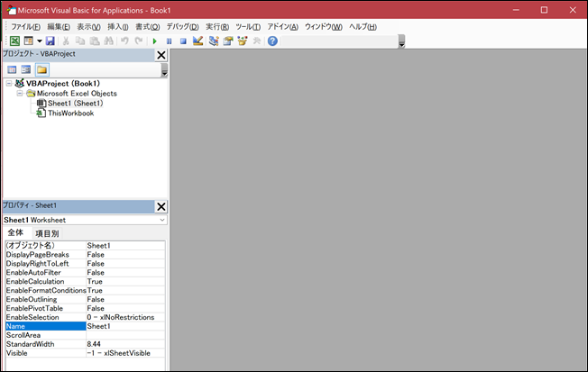Select ThisWorkbook in the project tree
Viewport: 588px width, 372px height.
pos(70,113)
